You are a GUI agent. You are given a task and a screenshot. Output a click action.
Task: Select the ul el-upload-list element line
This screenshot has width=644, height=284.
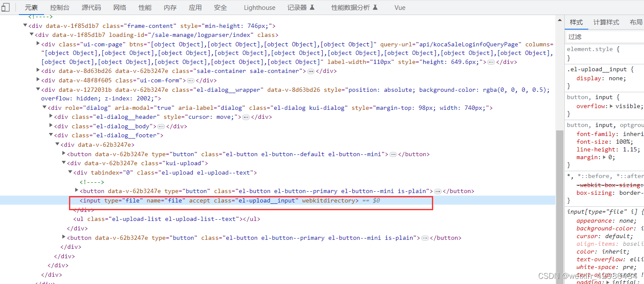click(x=166, y=219)
